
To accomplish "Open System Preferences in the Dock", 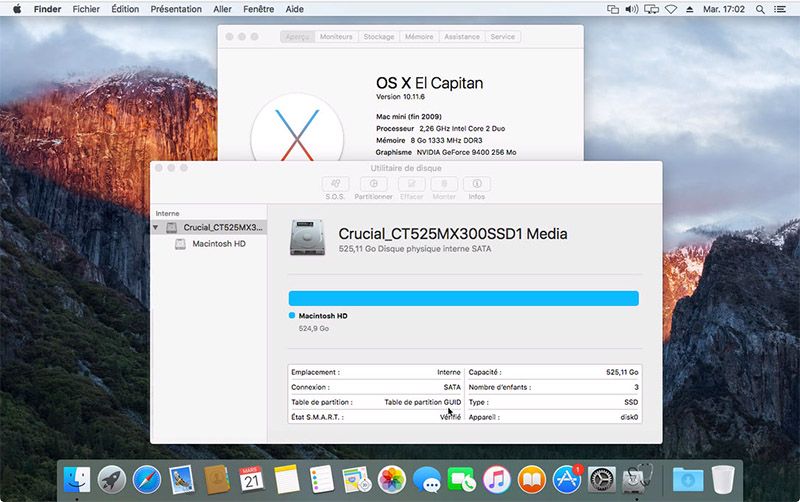I will pos(602,480).
